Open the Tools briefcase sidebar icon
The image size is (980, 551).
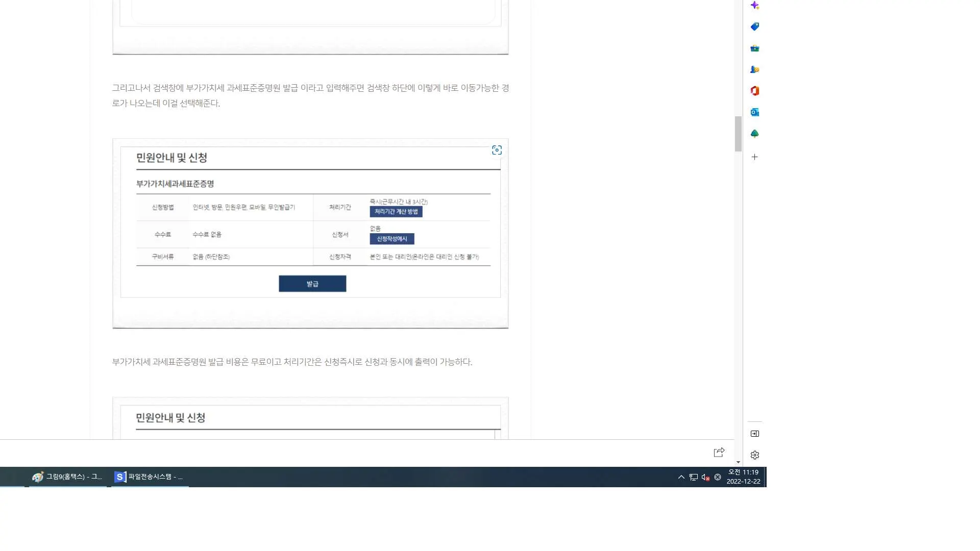coord(755,48)
